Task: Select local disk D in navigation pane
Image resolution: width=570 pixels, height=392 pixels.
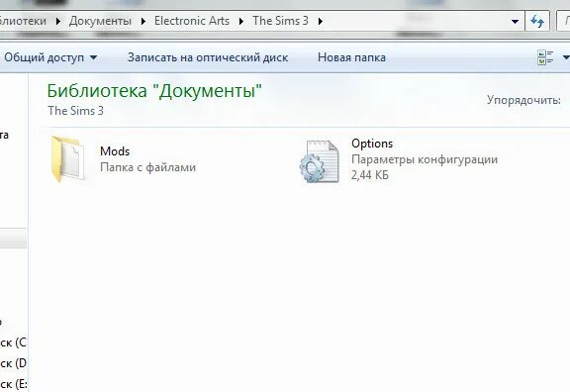Action: tap(14, 363)
